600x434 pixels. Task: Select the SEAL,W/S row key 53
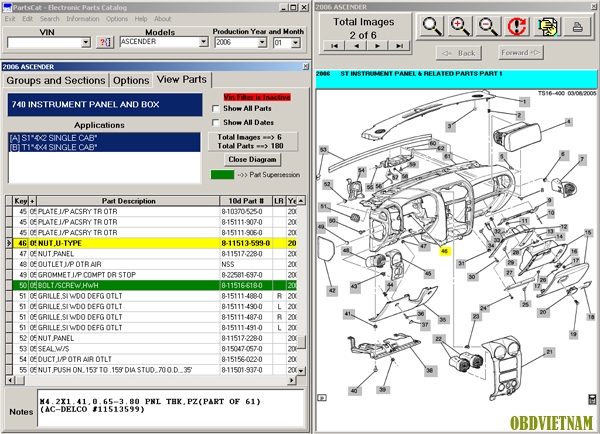click(x=155, y=349)
